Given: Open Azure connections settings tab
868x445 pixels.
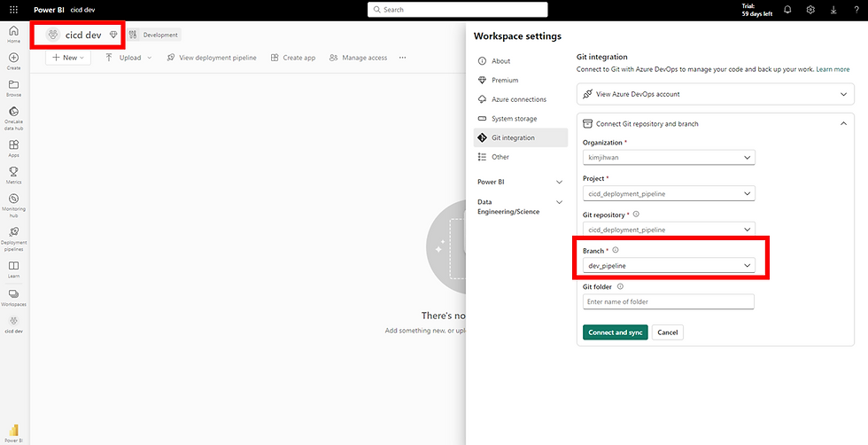Looking at the screenshot, I should pos(521,99).
